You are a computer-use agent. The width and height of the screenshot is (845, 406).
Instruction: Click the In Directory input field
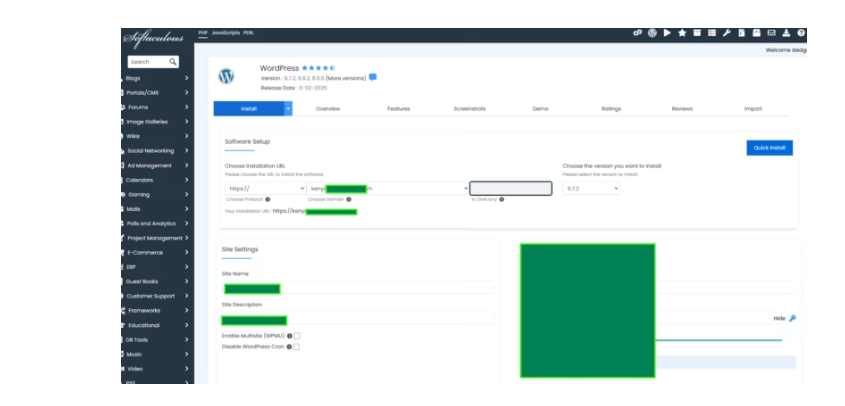coord(511,188)
